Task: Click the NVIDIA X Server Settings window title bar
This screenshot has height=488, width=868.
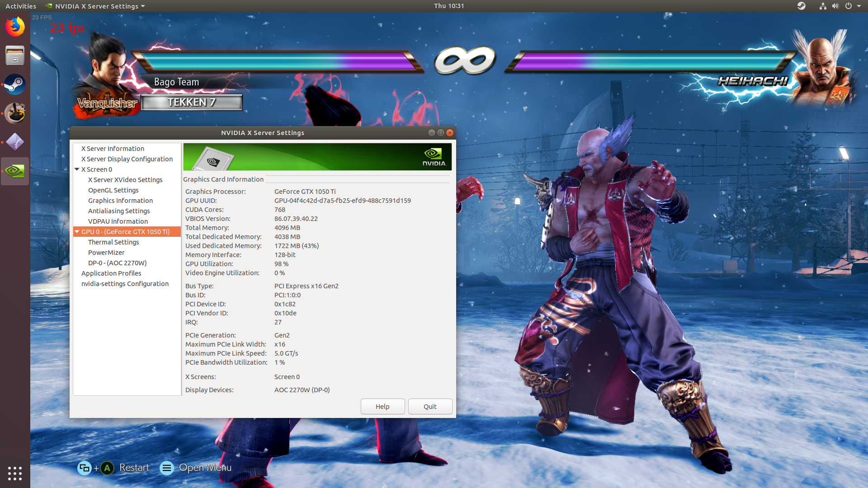Action: [263, 133]
